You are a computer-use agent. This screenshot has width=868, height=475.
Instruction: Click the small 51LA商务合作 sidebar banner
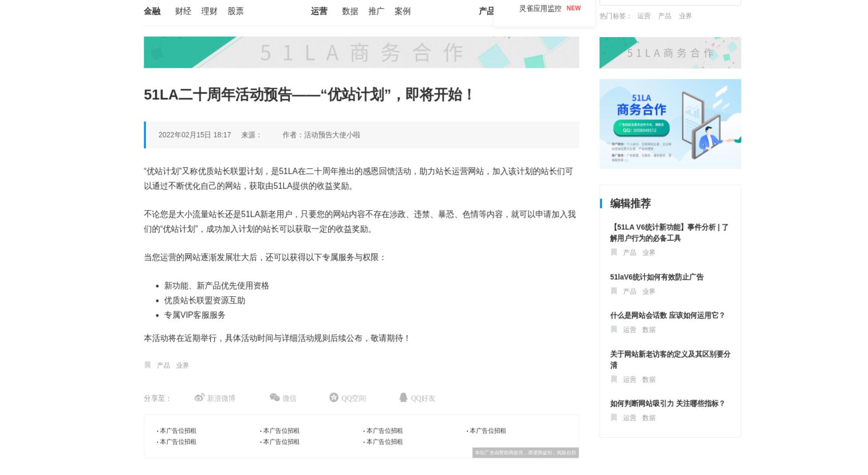(670, 53)
